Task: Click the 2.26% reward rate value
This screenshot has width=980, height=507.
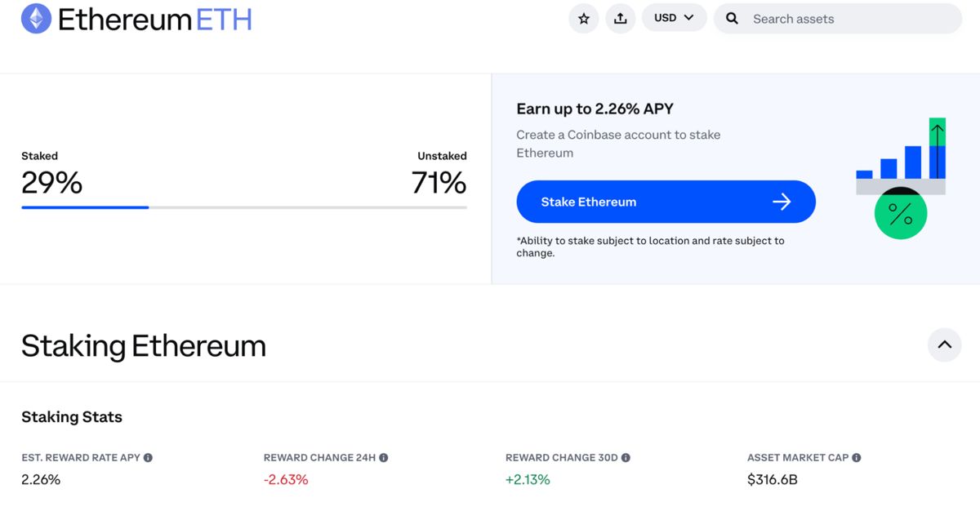Action: (x=41, y=479)
